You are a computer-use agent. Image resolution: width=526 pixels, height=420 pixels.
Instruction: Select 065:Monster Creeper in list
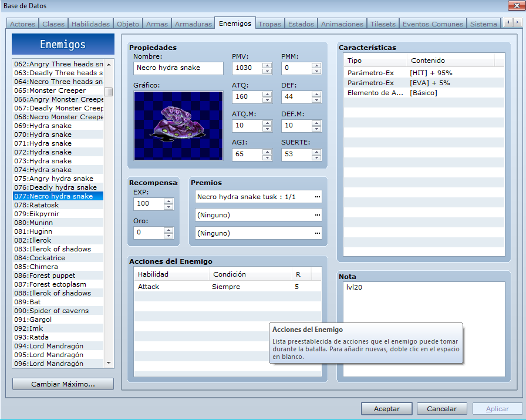pos(58,90)
